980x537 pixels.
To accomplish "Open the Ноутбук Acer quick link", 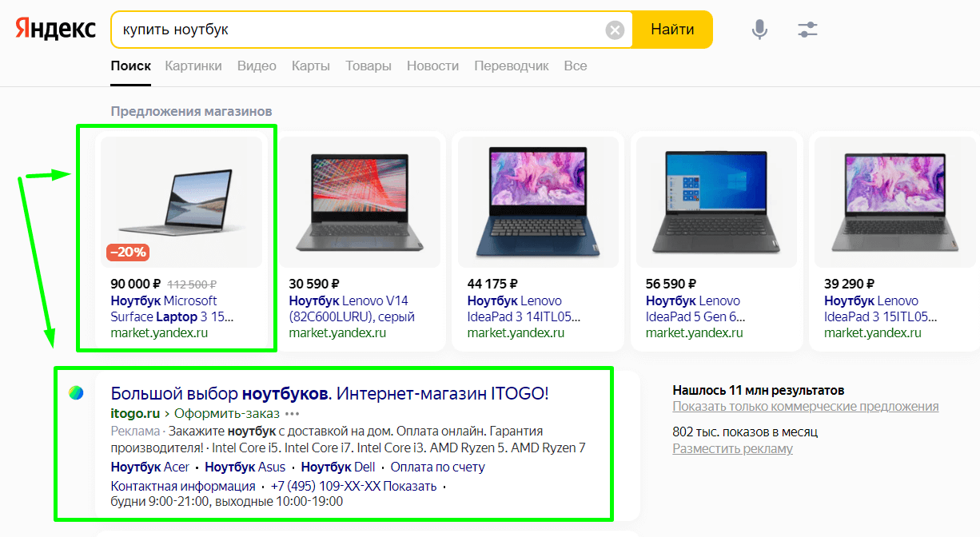I will (150, 467).
